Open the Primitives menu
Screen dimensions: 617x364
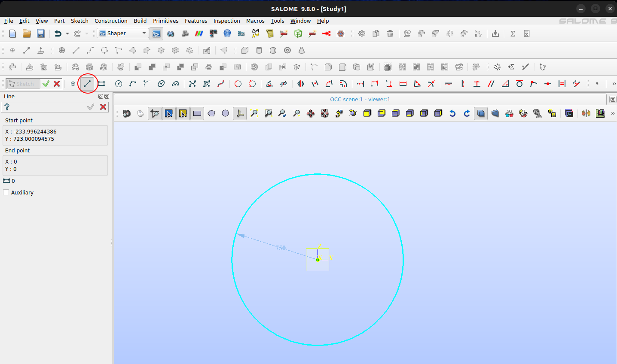point(166,21)
